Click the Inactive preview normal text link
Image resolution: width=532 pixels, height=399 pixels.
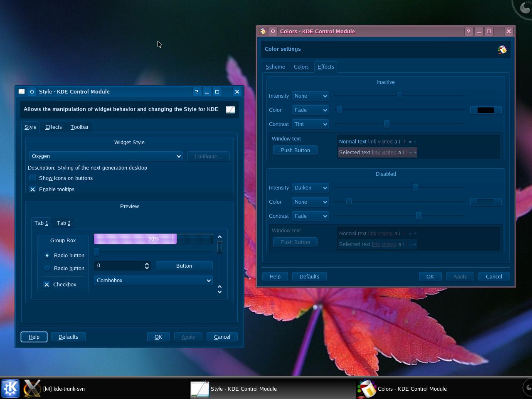[x=372, y=142]
